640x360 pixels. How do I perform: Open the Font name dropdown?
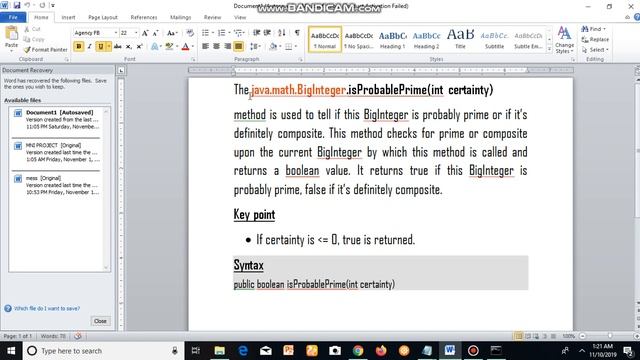click(x=116, y=33)
